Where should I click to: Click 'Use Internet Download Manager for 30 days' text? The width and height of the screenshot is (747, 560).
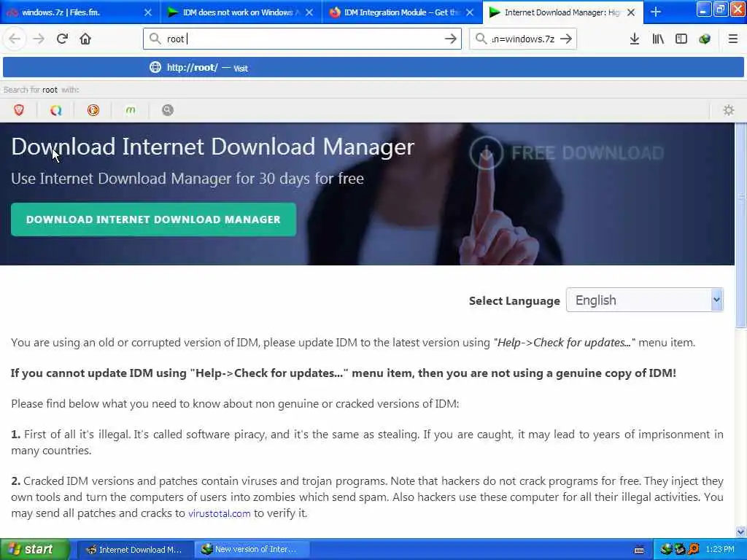(x=187, y=179)
